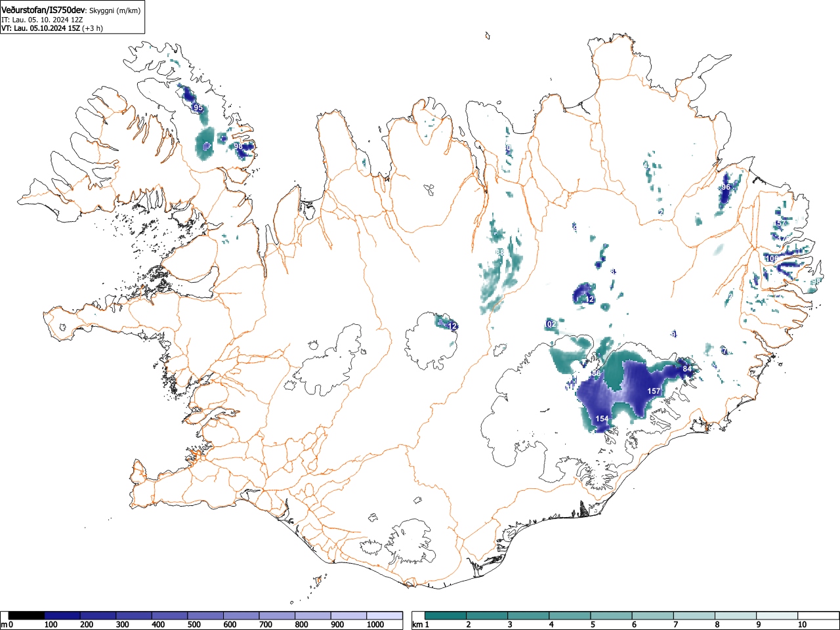Click the '106' value near the east coast

pos(771,259)
